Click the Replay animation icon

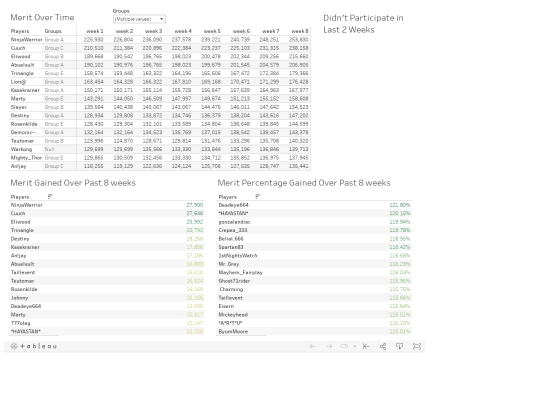[344, 346]
